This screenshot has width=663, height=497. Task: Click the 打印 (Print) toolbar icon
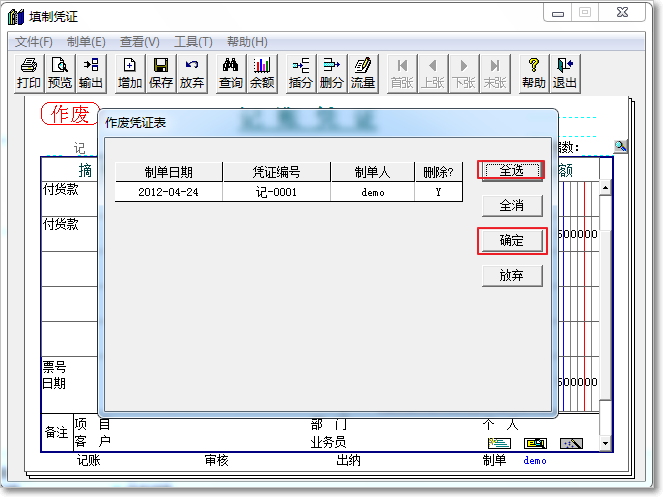point(29,73)
